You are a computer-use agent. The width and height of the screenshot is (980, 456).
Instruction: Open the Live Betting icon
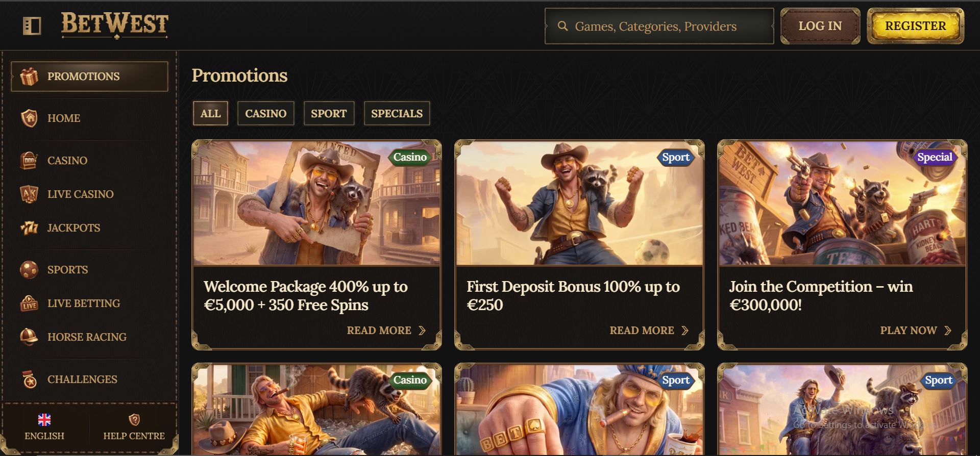(x=29, y=303)
